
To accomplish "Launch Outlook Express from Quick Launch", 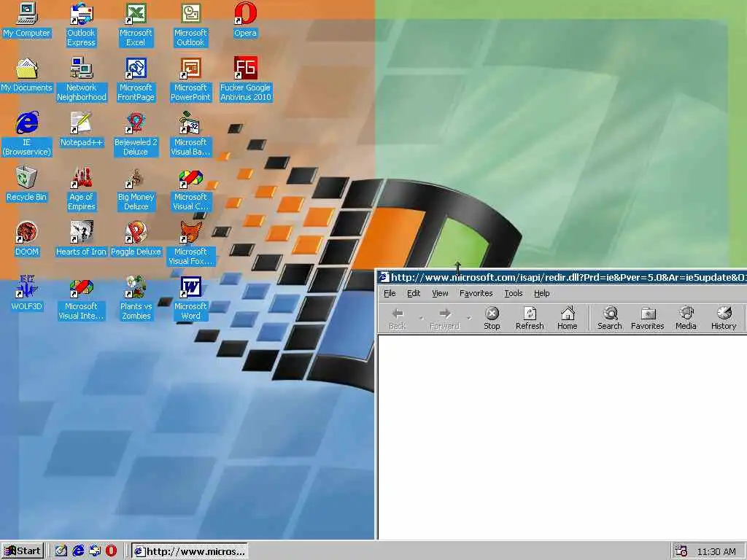I will [x=95, y=551].
